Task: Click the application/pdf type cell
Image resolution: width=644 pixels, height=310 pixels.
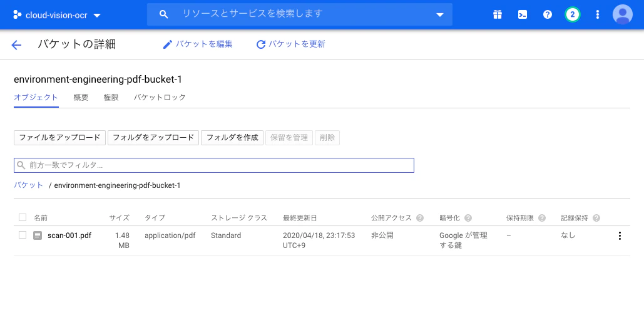Action: pyautogui.click(x=170, y=235)
